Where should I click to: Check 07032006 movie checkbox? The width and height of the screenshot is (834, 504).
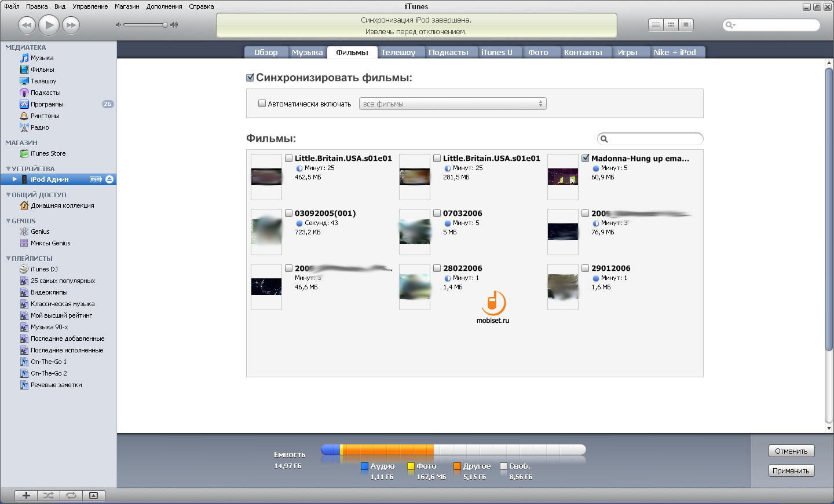click(437, 213)
